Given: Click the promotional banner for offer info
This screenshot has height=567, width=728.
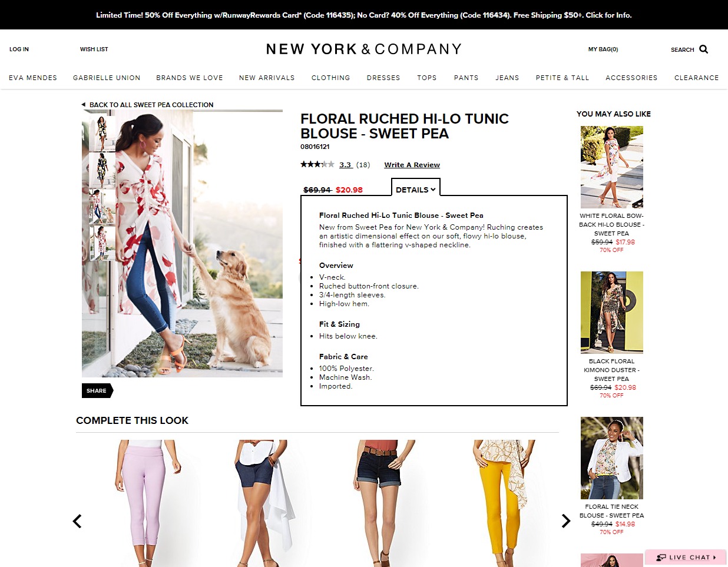Looking at the screenshot, I should click(364, 15).
